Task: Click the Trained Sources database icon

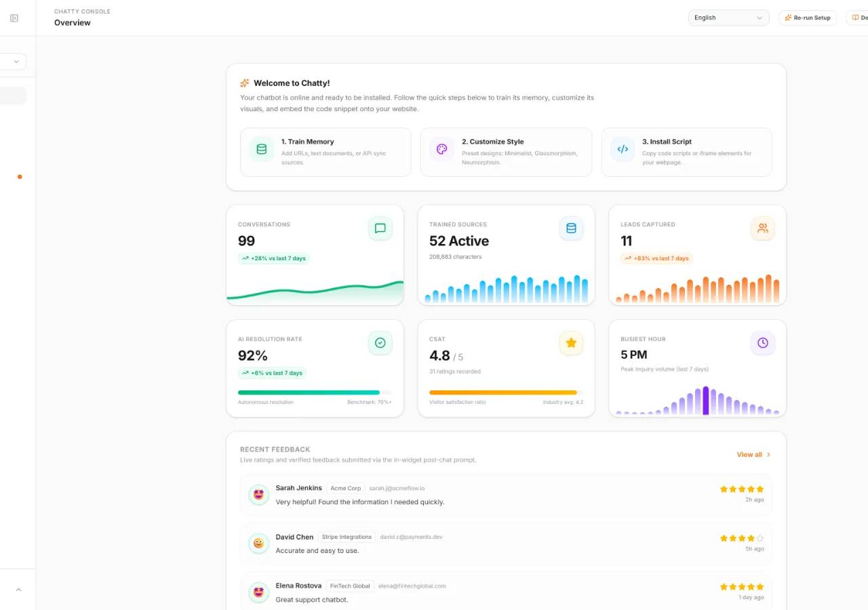Action: pos(571,228)
